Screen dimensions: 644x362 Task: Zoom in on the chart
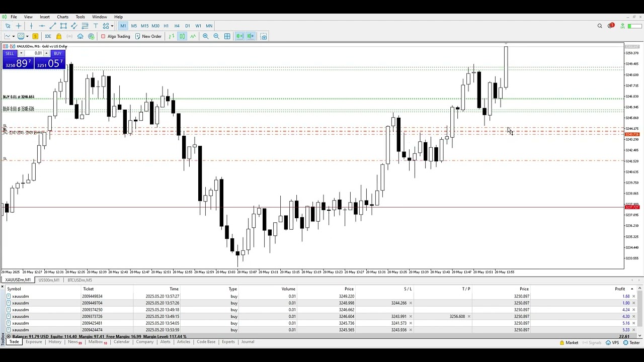[205, 36]
